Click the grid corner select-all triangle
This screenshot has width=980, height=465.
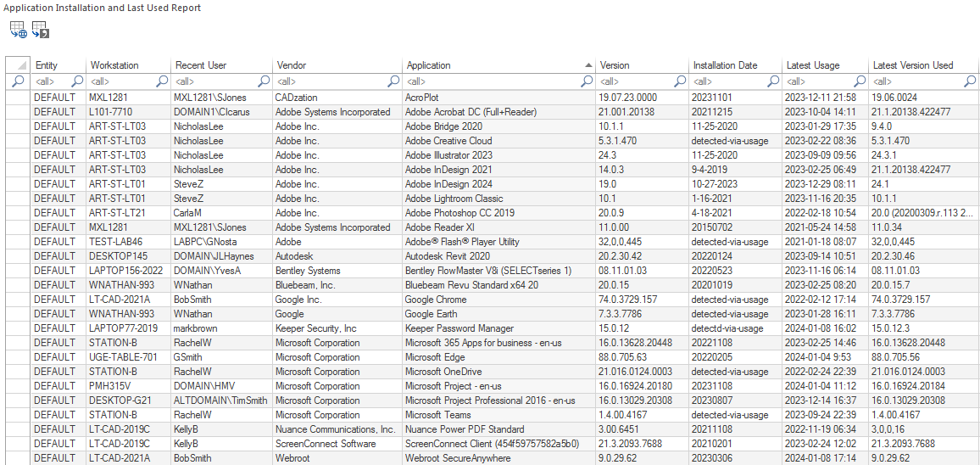pos(18,65)
